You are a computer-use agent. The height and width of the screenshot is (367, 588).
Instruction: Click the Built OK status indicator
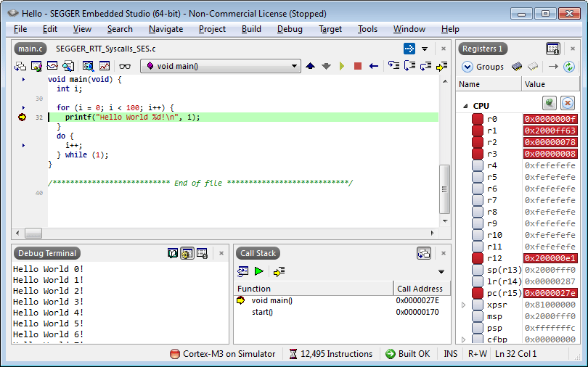[408, 354]
